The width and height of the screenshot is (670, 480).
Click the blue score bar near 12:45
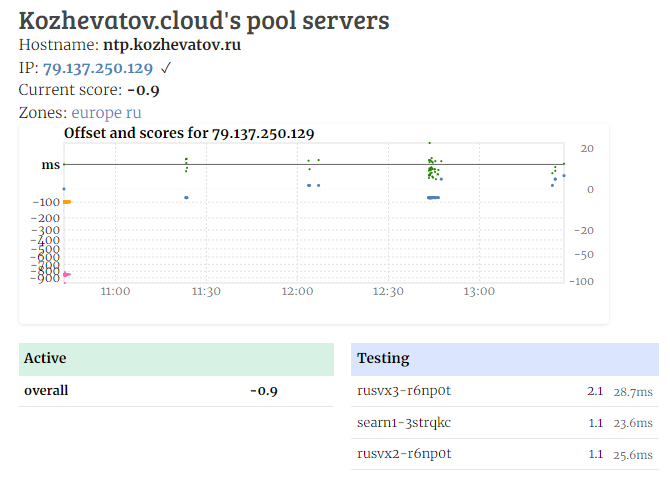(433, 198)
